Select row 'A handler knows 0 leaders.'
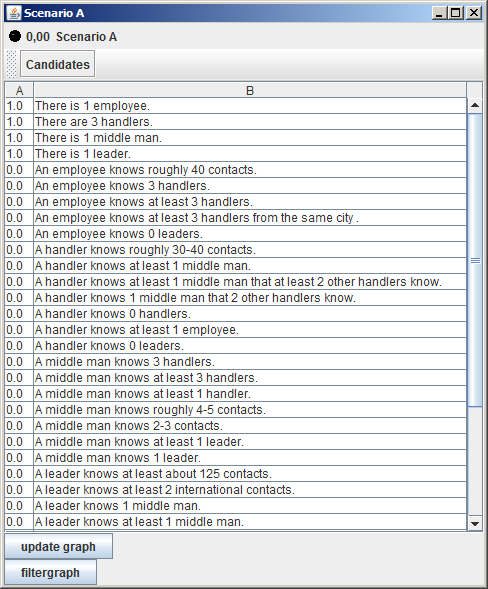 pyautogui.click(x=236, y=346)
